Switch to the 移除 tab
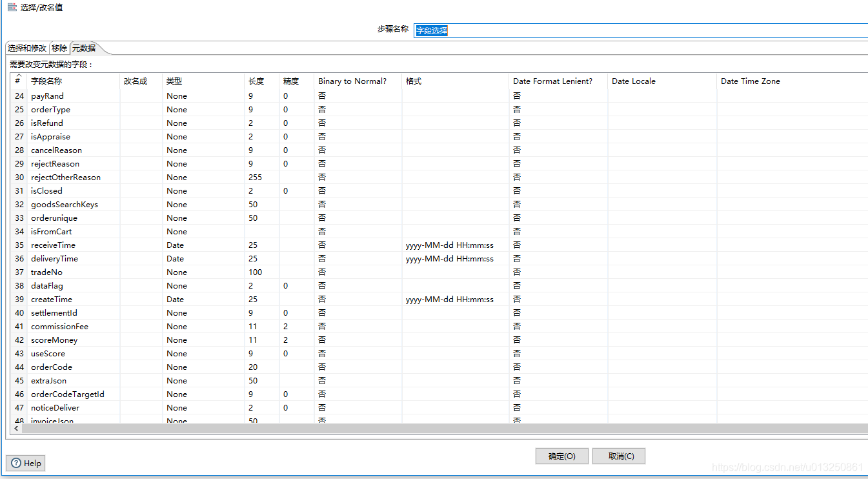The image size is (868, 479). (x=59, y=48)
